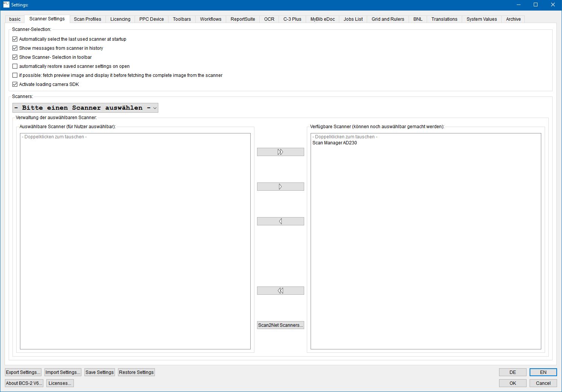Open the OCR settings tab

[x=269, y=19]
